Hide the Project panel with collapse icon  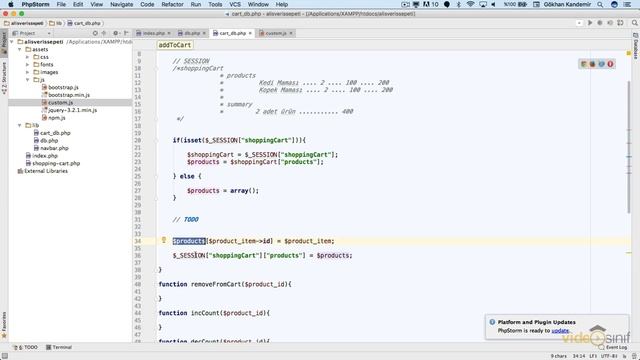coord(126,33)
